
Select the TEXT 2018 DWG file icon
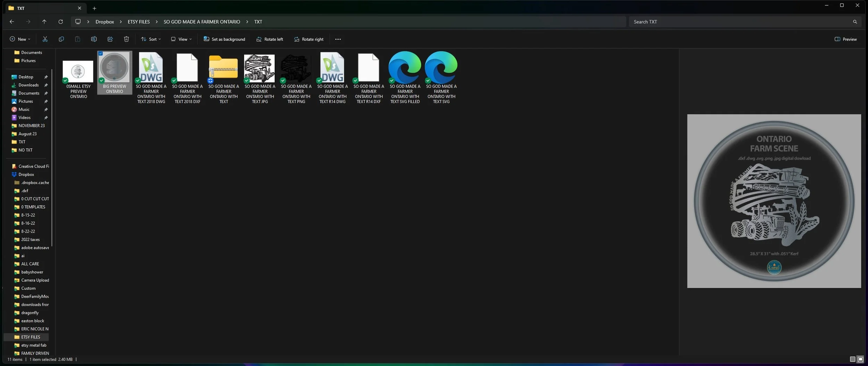click(x=151, y=67)
